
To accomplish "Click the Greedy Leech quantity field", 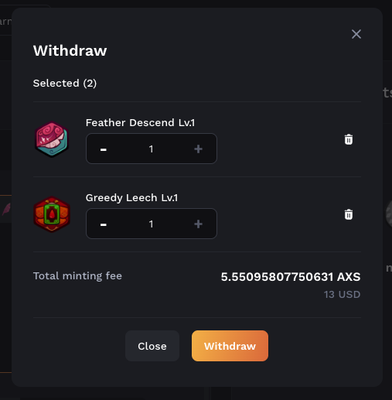I will 151,224.
